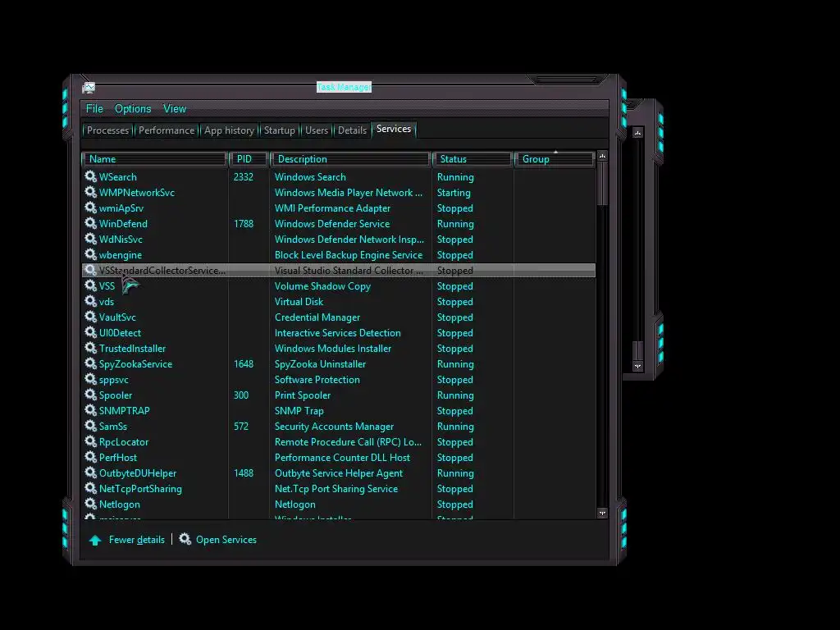The image size is (840, 630).
Task: Sort services by Description column
Action: pyautogui.click(x=351, y=159)
